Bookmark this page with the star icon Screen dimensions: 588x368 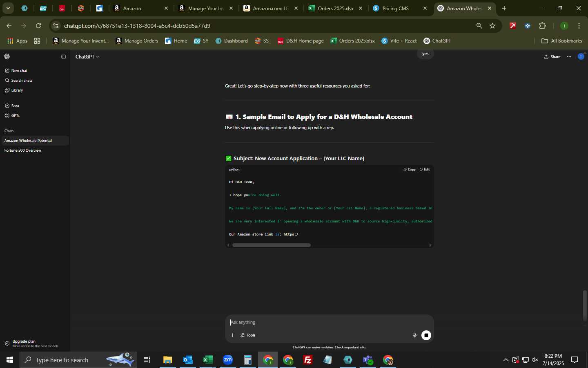(492, 26)
